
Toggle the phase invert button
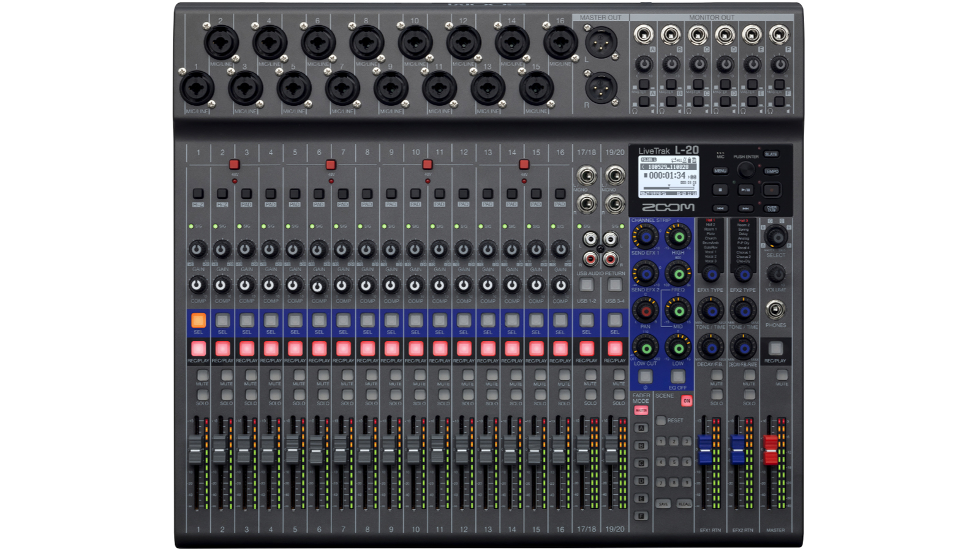point(645,377)
